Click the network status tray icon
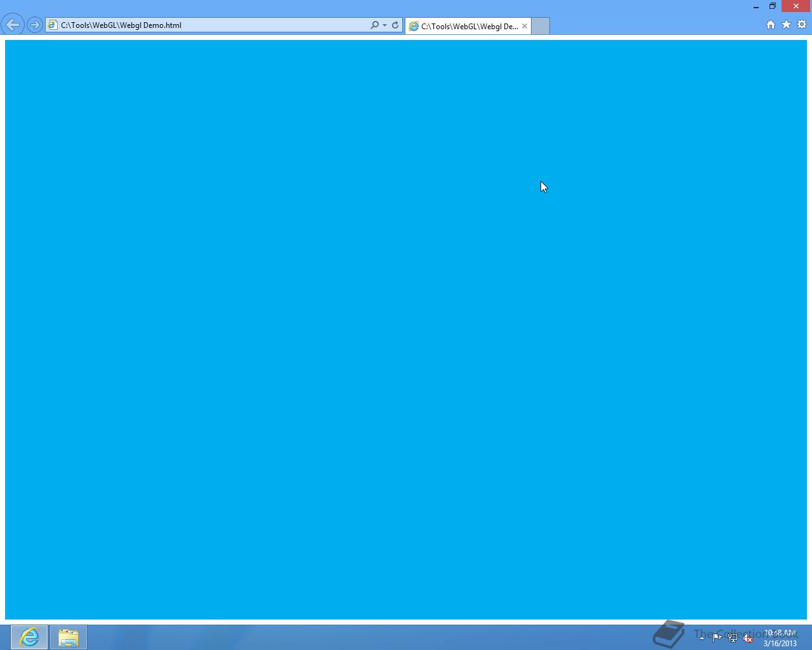 pyautogui.click(x=733, y=638)
